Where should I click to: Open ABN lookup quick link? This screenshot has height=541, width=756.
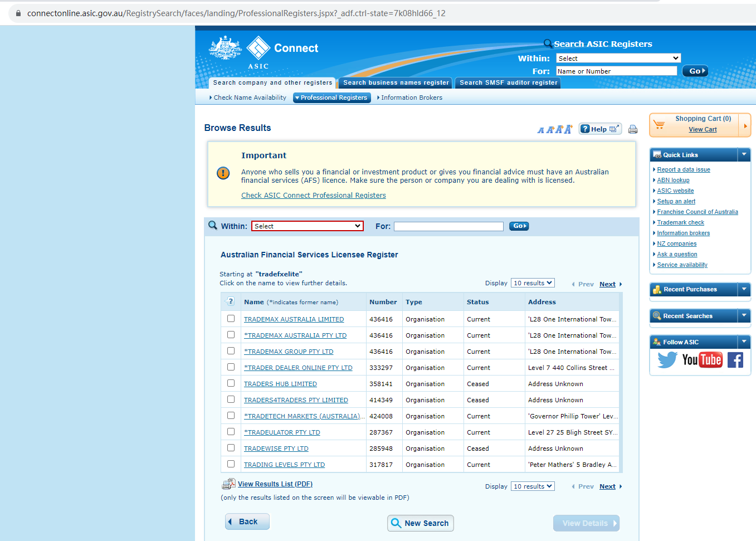click(x=673, y=180)
